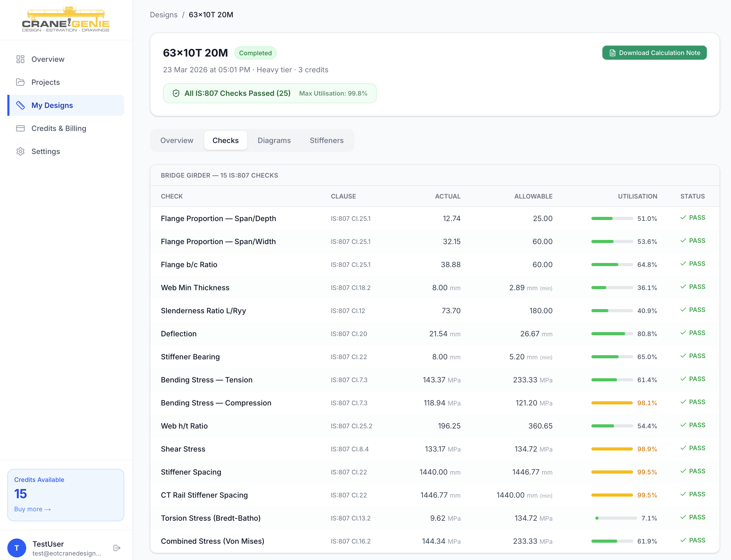Click the Completed status badge
The image size is (731, 560).
[x=255, y=53]
